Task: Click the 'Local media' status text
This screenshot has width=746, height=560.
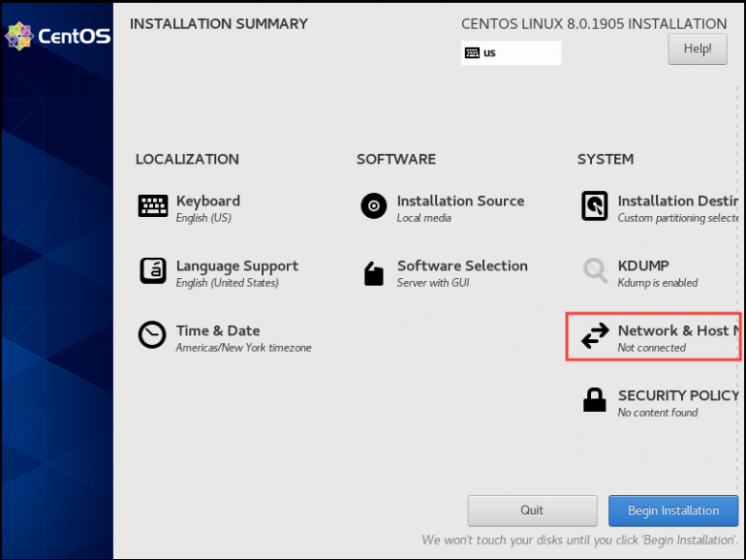Action: coord(424,218)
